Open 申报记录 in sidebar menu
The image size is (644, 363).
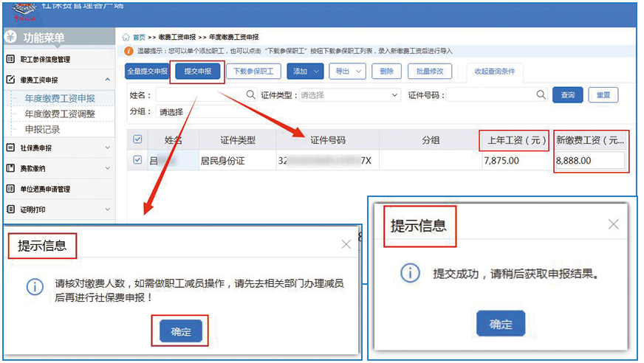(43, 129)
